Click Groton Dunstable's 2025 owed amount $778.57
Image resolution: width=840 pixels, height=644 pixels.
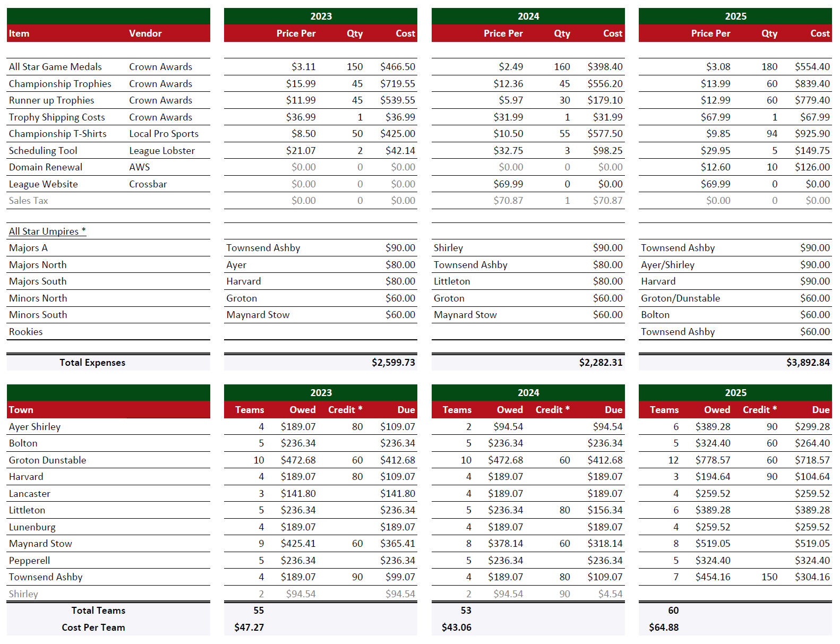(713, 460)
